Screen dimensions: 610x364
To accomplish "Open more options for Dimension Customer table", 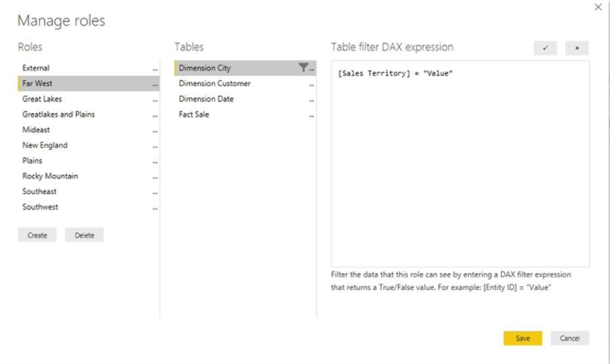I will (312, 84).
